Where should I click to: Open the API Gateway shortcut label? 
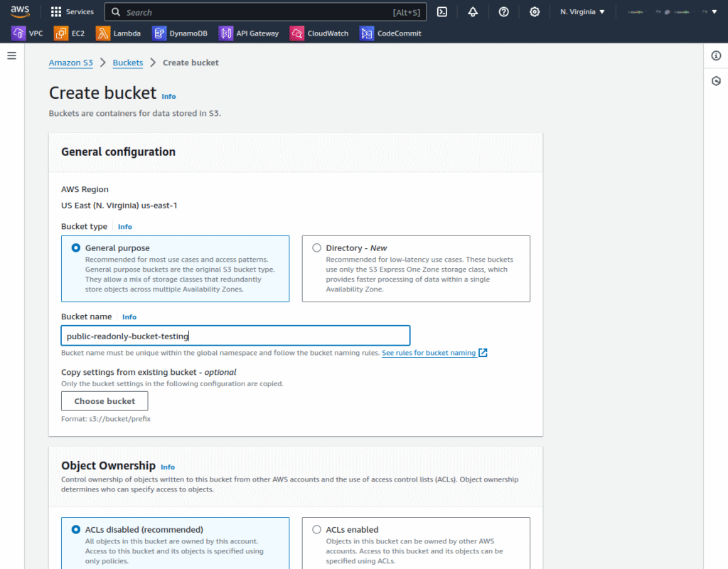(x=257, y=33)
